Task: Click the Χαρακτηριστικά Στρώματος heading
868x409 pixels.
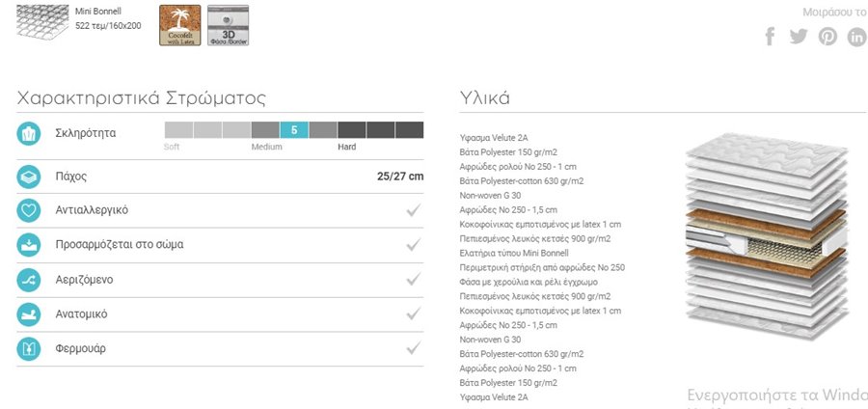Action: [141, 98]
